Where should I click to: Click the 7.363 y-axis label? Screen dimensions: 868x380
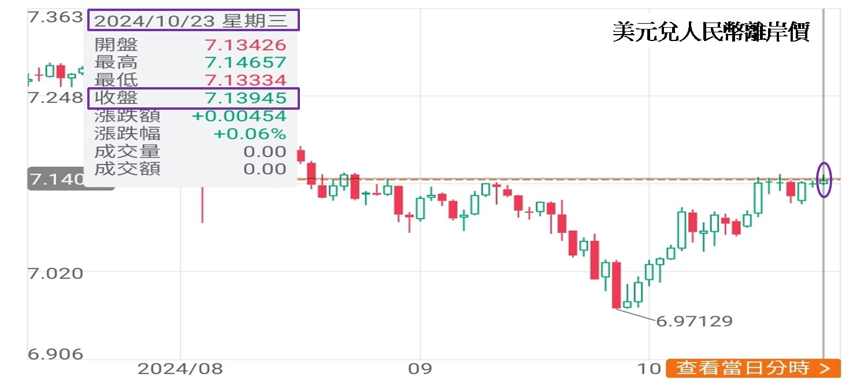click(55, 17)
